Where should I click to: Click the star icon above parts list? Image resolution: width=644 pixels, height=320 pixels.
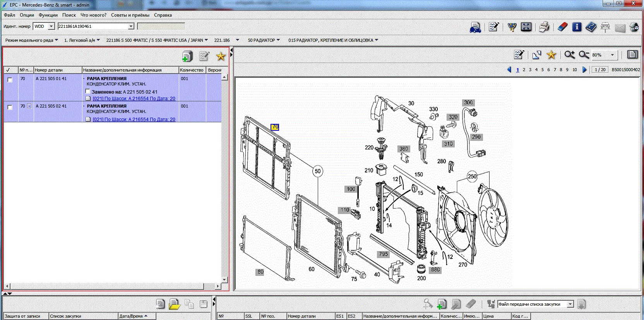pyautogui.click(x=221, y=56)
